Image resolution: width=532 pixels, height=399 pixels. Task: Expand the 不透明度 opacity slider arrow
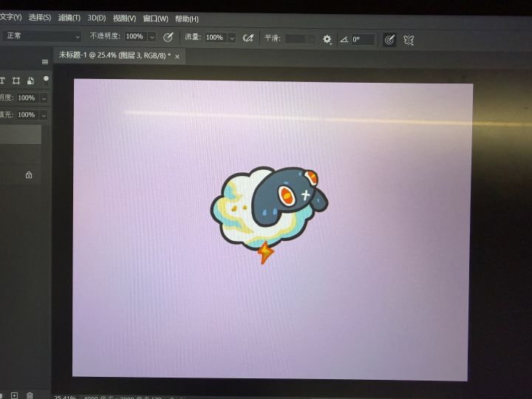[x=152, y=37]
